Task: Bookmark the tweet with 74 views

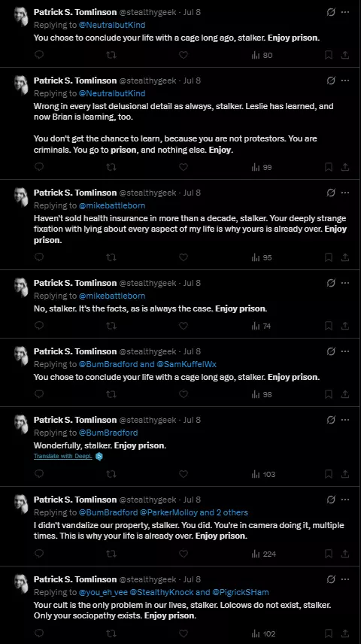Action: pyautogui.click(x=329, y=326)
